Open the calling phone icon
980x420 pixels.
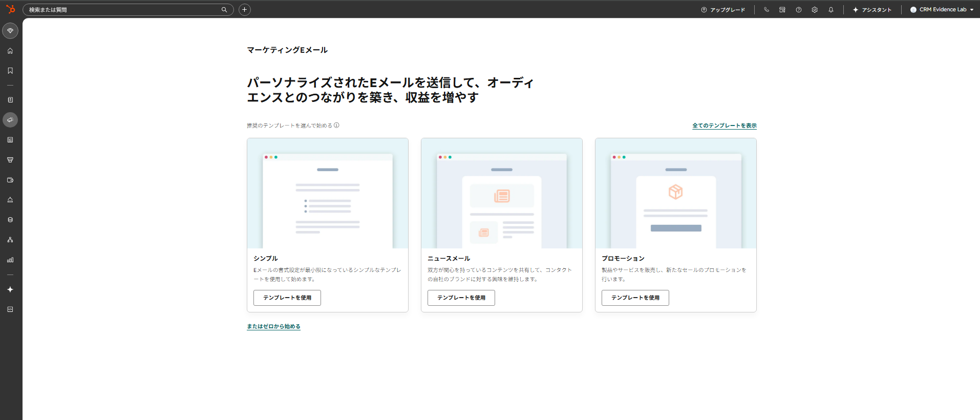tap(766, 10)
